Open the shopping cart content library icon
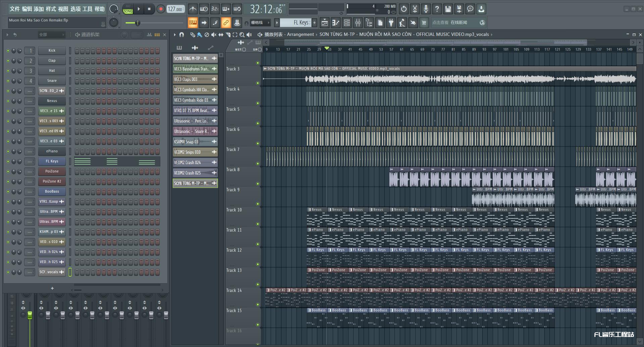Screen dimensions: 644x347 coord(424,22)
